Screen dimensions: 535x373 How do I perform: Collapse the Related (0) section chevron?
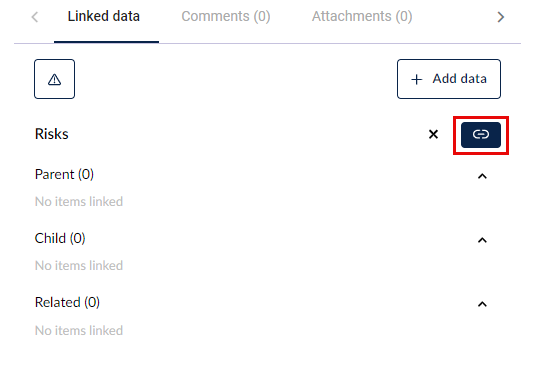pos(482,304)
